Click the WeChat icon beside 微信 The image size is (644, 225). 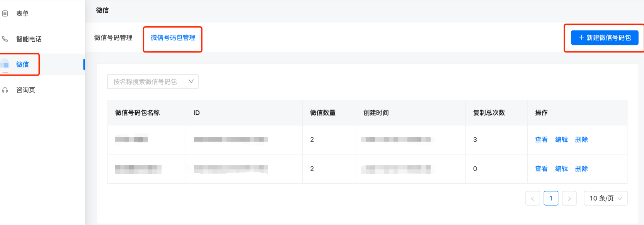point(6,64)
